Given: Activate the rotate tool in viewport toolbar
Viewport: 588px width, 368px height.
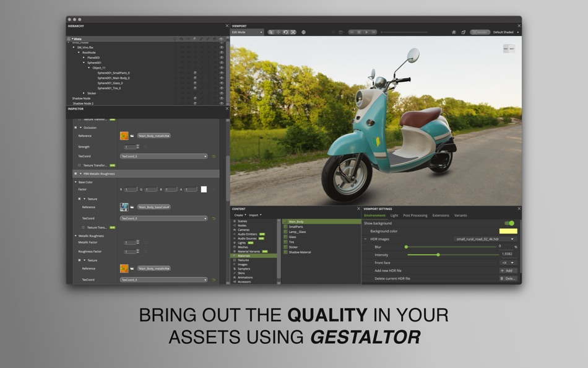Looking at the screenshot, I should click(x=285, y=32).
